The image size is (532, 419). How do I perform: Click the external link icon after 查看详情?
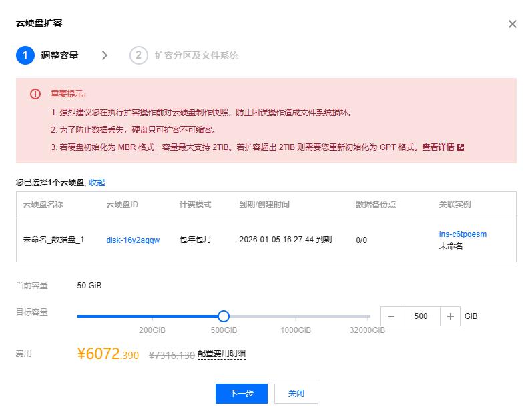[x=461, y=147]
